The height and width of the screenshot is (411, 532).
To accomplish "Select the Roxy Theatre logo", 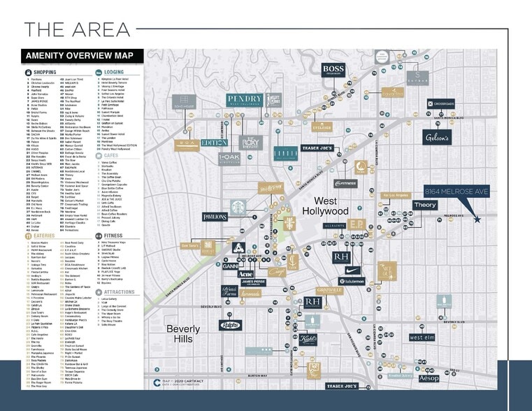I will [x=250, y=143].
